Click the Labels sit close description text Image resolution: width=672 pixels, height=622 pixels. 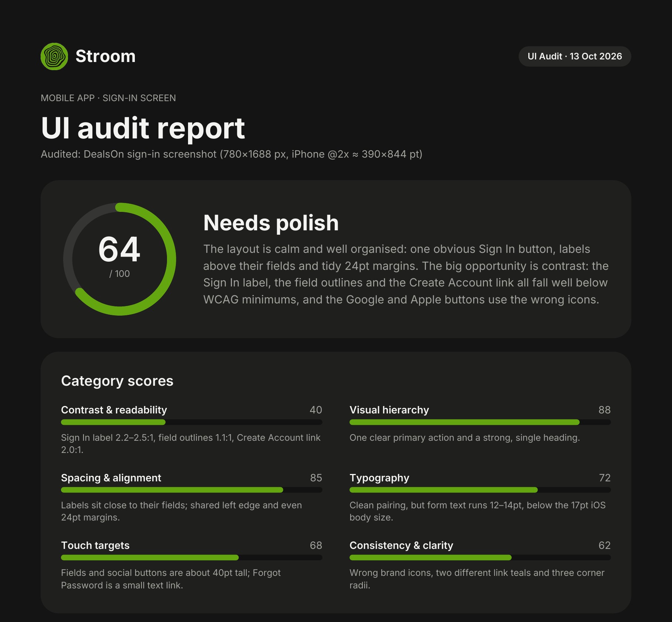click(x=181, y=511)
